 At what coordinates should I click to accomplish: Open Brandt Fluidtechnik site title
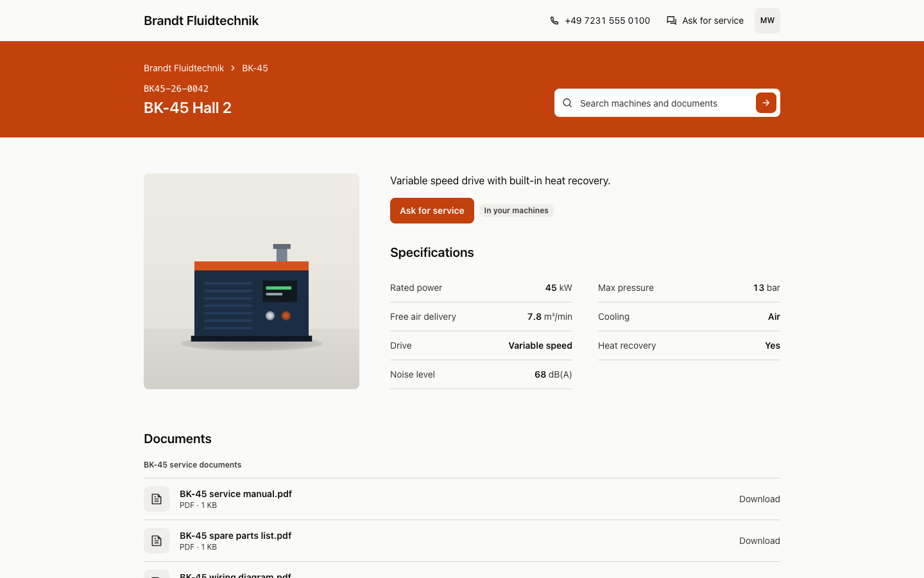(x=201, y=21)
